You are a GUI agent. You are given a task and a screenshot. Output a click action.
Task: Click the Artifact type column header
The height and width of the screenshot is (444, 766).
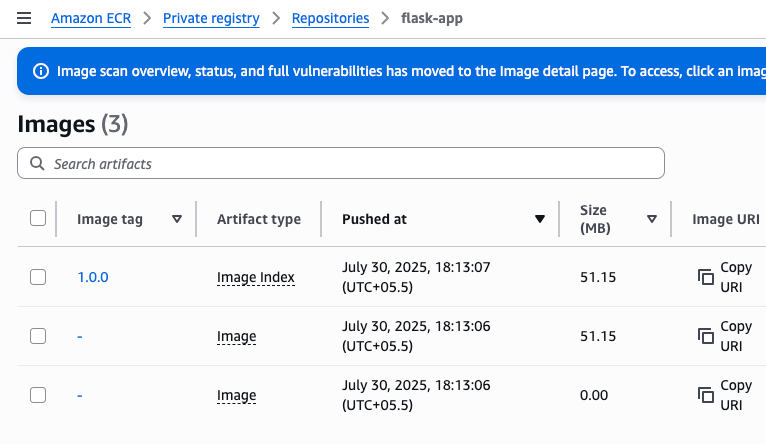coord(259,219)
